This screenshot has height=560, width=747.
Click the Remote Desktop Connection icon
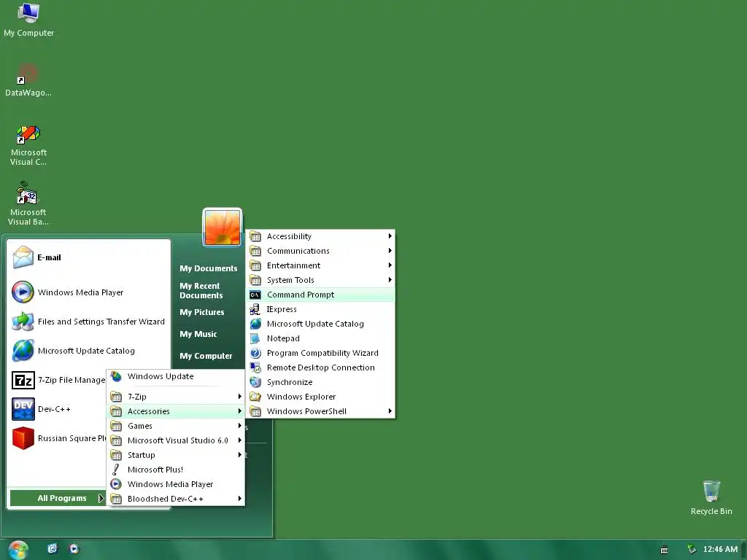(255, 367)
